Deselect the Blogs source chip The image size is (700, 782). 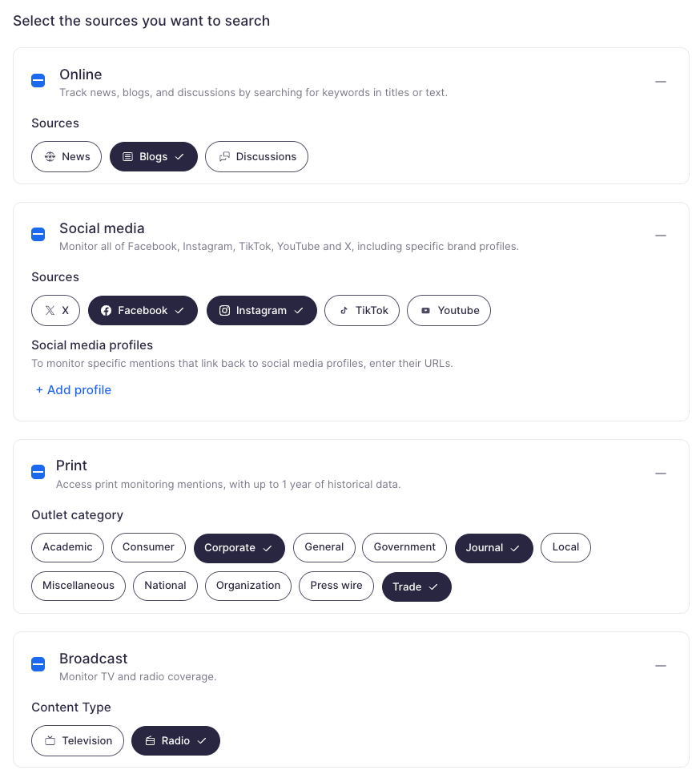click(154, 157)
